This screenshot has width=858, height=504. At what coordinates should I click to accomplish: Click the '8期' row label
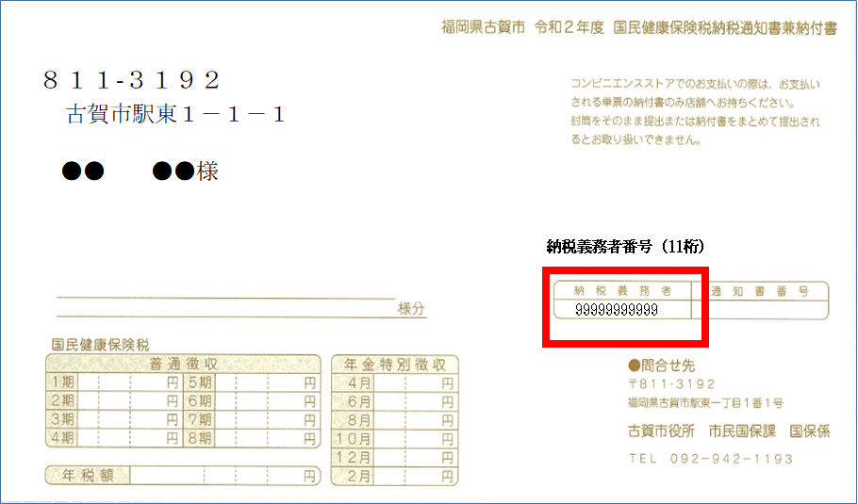click(x=200, y=438)
